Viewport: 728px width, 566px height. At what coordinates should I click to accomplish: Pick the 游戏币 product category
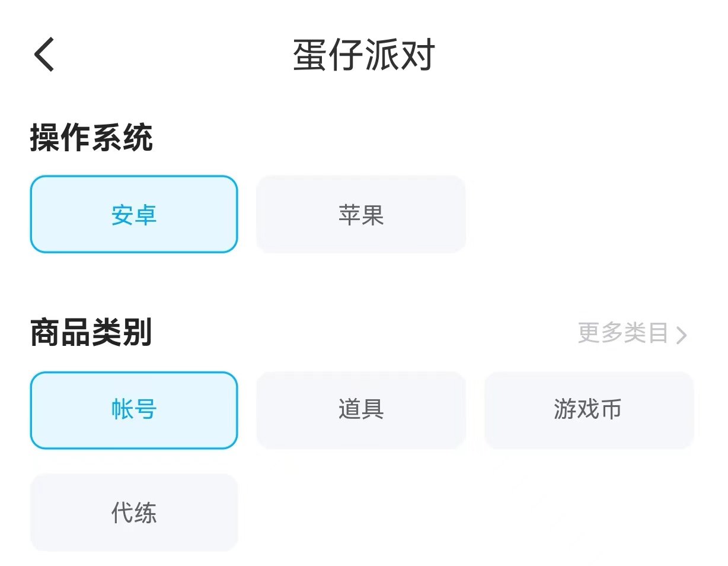coord(588,410)
